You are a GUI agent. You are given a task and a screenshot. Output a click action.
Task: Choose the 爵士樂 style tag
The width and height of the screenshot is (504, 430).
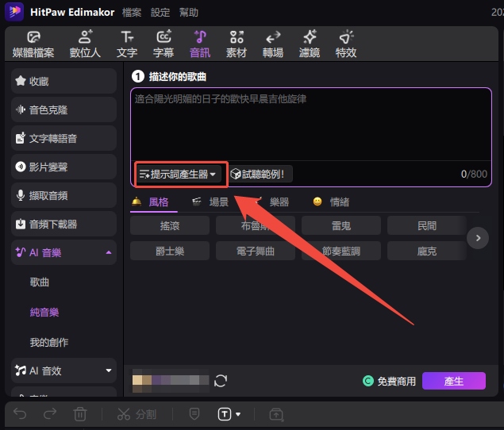(x=170, y=251)
